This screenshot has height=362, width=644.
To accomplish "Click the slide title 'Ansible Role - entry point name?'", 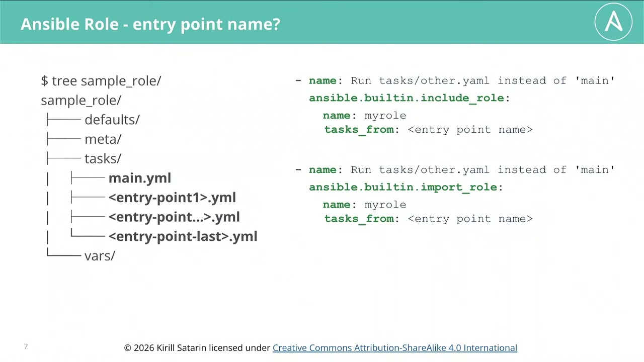I will coord(150,24).
